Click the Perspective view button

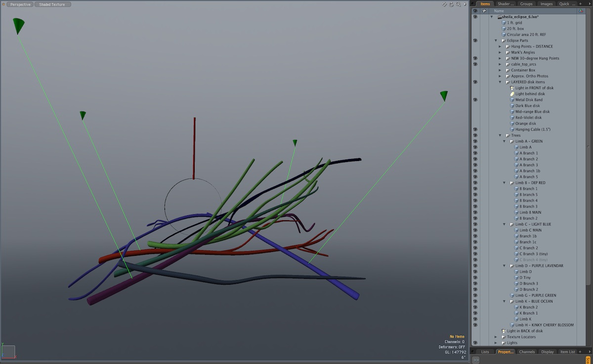pos(20,4)
